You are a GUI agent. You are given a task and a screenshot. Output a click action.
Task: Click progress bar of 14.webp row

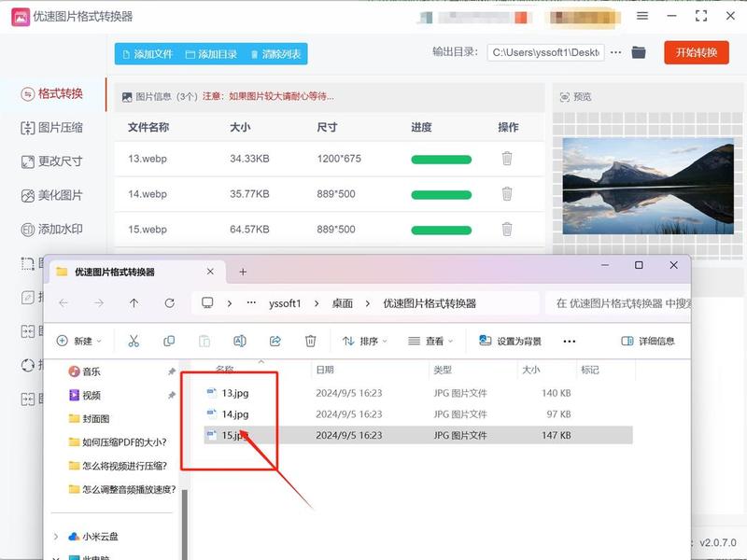[x=441, y=195]
